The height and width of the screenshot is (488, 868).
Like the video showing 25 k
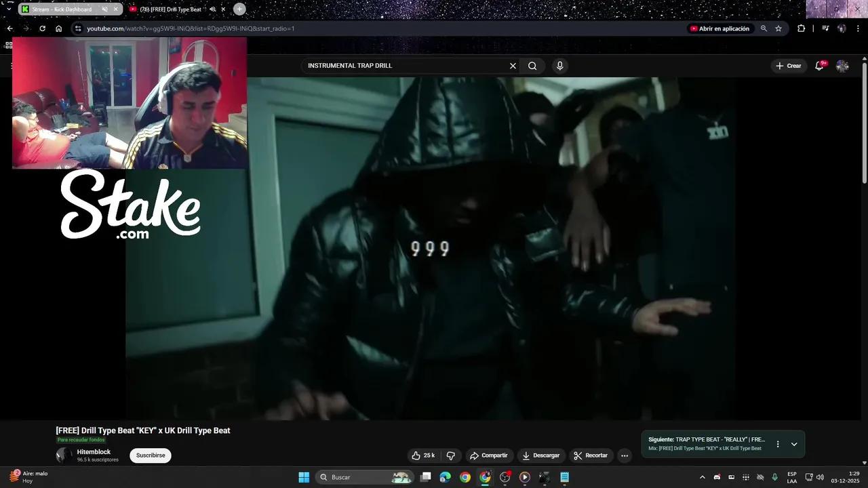point(423,455)
